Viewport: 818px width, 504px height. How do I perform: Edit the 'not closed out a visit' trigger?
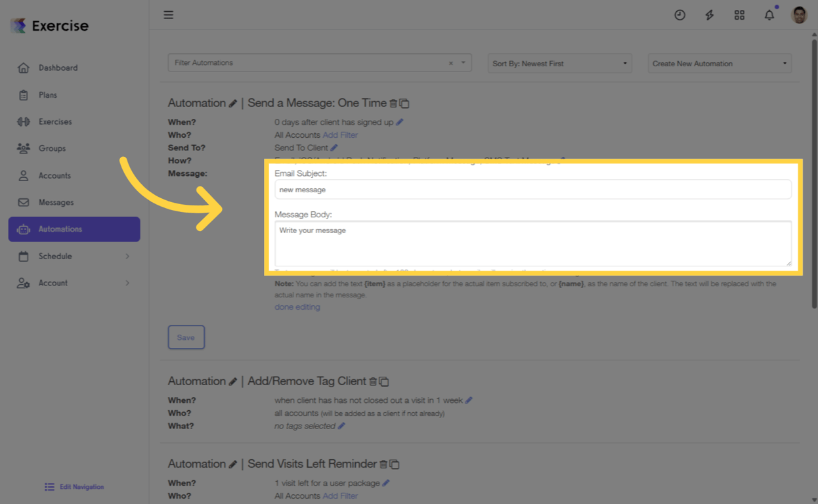click(x=469, y=400)
